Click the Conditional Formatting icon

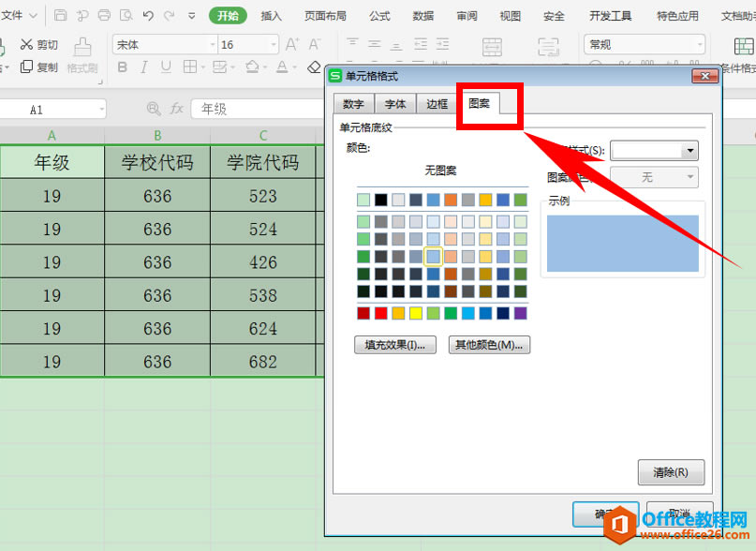(744, 47)
